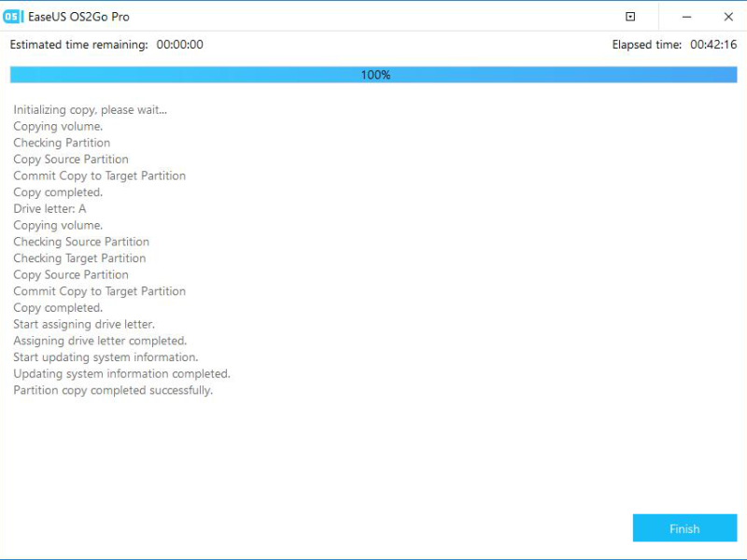
Task: Click the 'EaseUS OS2Go Pro' window title
Action: 78,17
